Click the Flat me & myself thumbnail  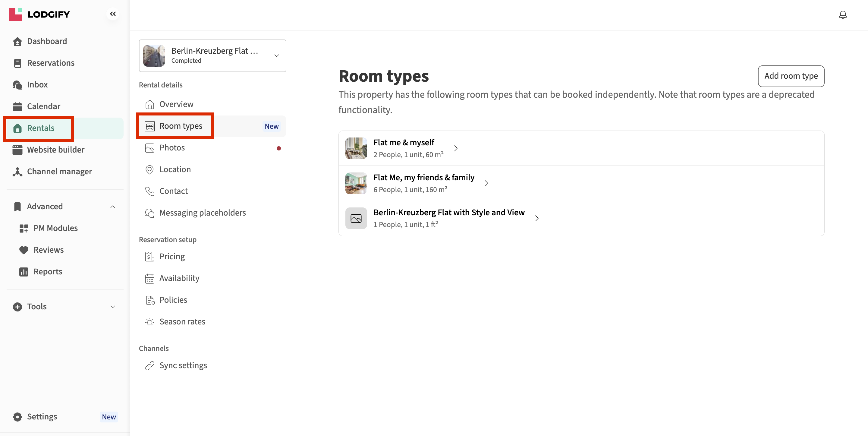pyautogui.click(x=356, y=148)
